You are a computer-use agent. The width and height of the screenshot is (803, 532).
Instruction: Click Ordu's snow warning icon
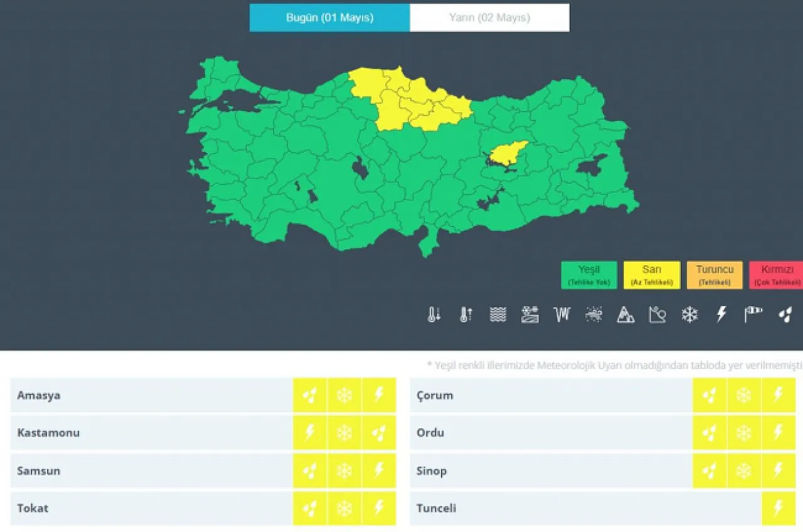(x=744, y=433)
